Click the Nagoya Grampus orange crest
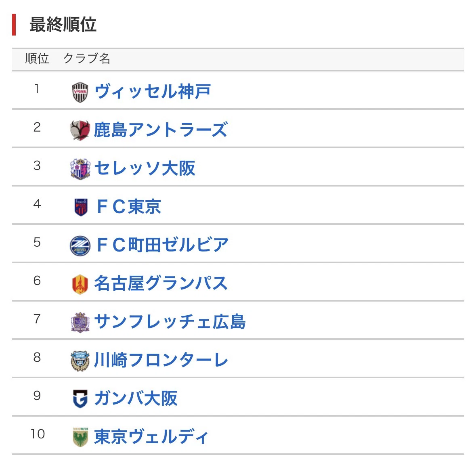Screen dimensions: 476x455 tap(80, 284)
